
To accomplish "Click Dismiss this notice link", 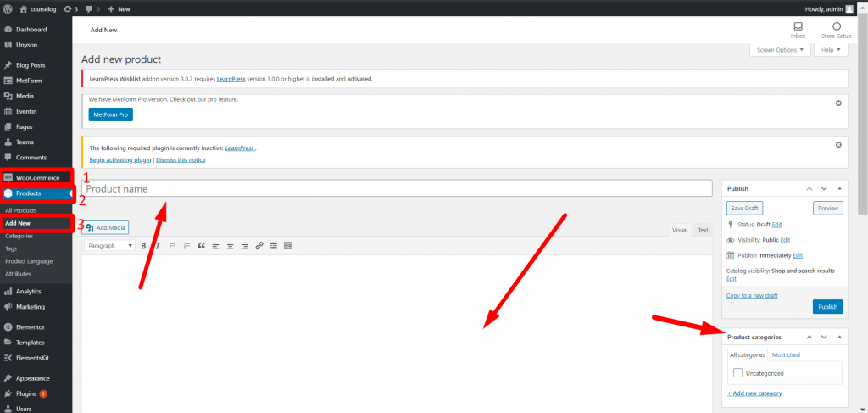I will (181, 160).
